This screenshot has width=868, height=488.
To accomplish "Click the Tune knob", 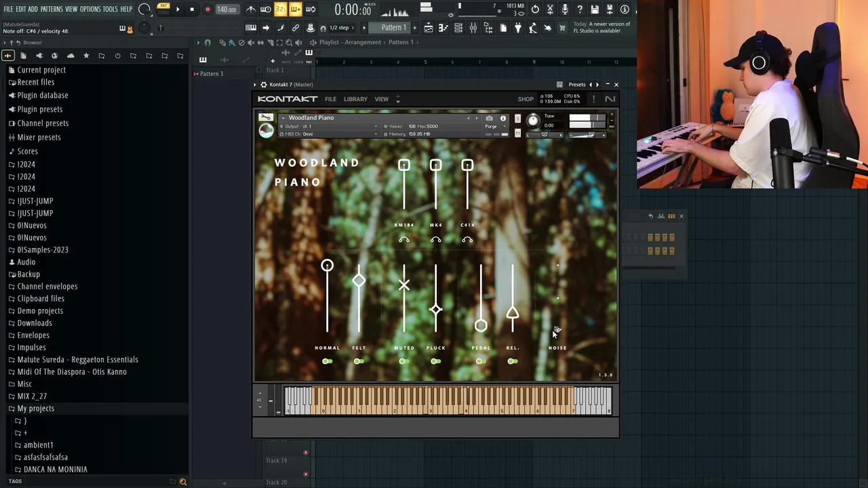I will [x=533, y=121].
